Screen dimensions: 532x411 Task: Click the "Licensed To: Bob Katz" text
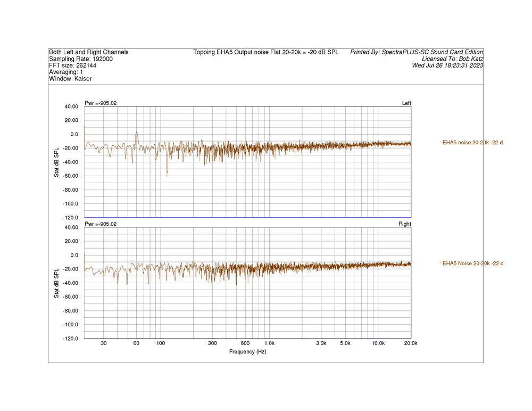452,59
